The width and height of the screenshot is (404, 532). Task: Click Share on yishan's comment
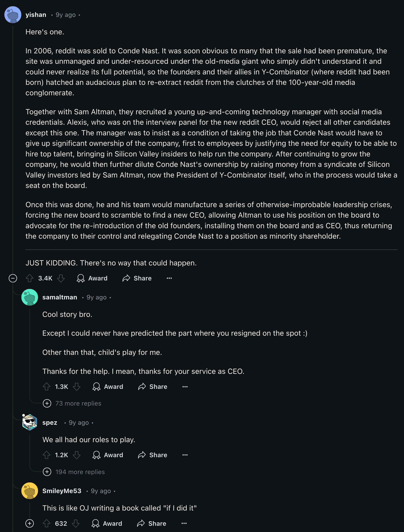pos(137,278)
